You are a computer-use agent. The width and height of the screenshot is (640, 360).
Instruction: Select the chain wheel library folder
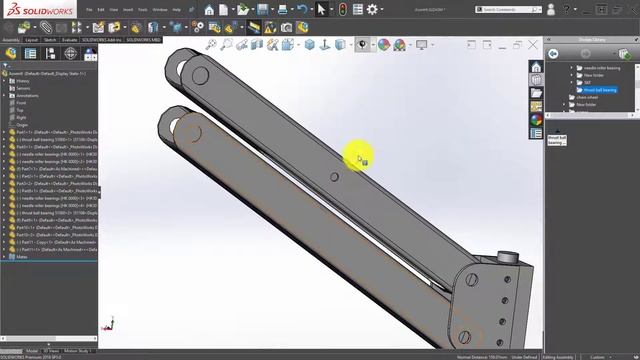pos(587,97)
